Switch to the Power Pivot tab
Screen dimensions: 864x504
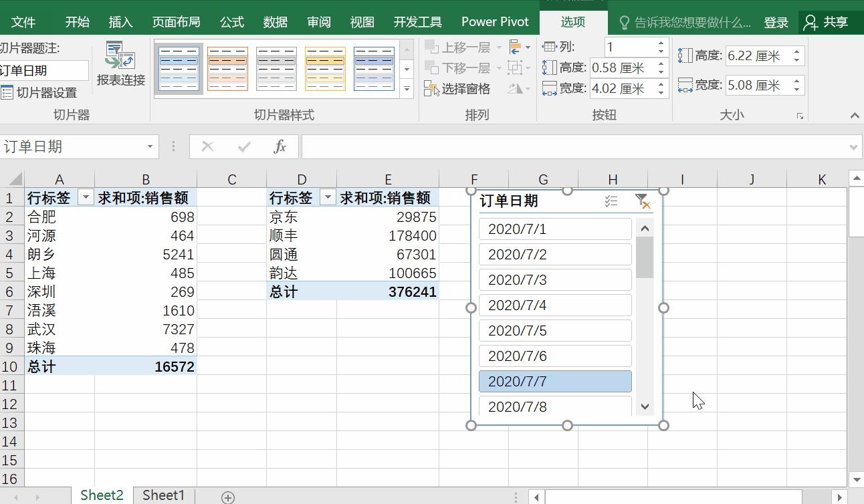point(495,22)
